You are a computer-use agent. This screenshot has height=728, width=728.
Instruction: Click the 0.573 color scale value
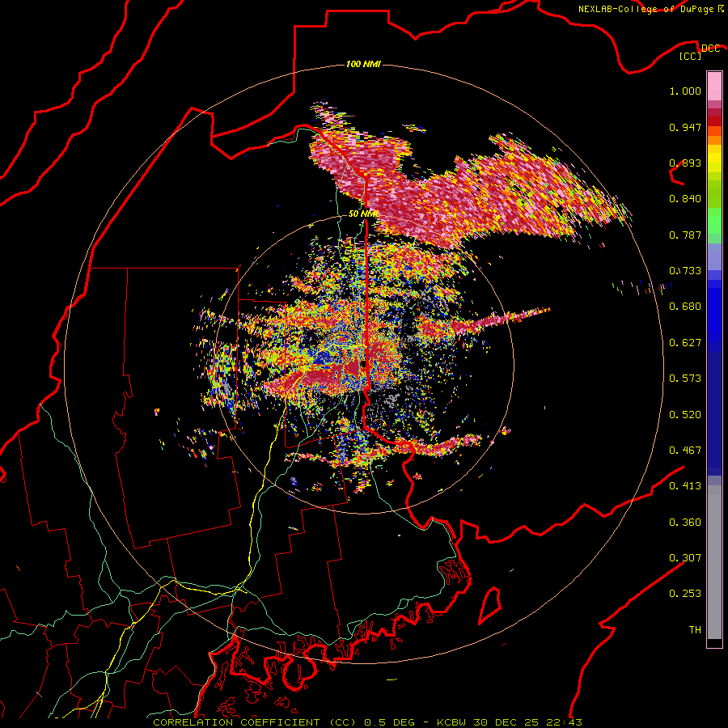(685, 379)
